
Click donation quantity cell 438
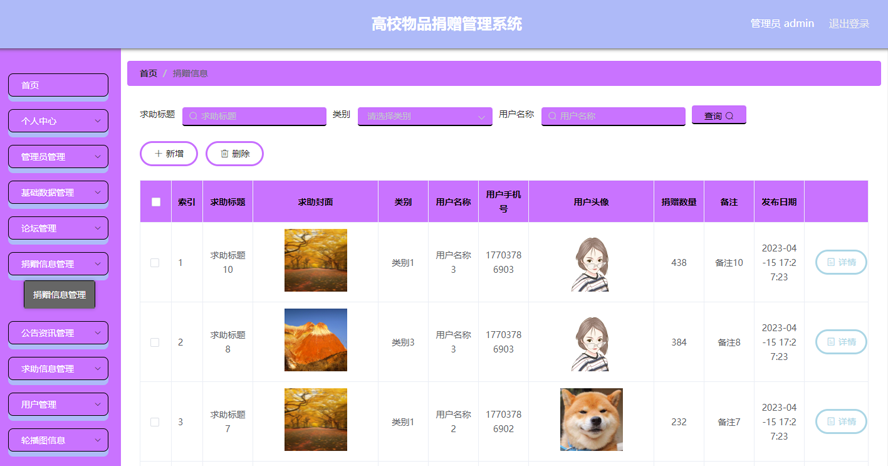pyautogui.click(x=678, y=263)
